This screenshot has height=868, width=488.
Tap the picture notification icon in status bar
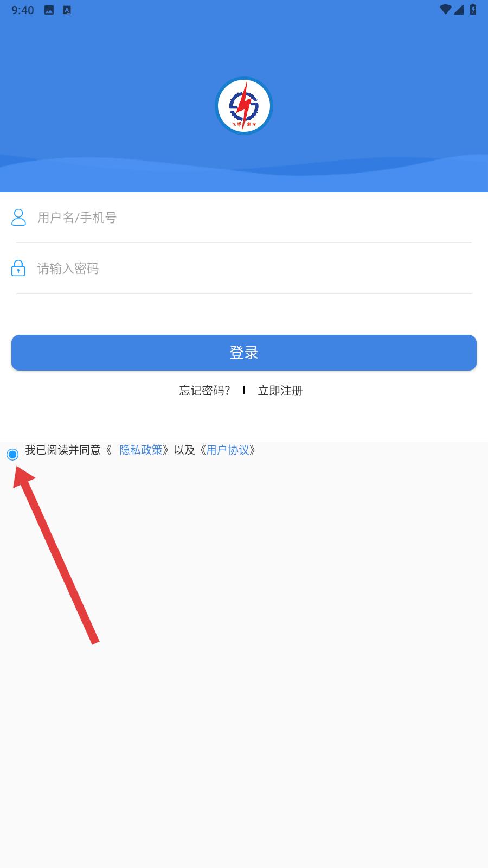[x=49, y=10]
